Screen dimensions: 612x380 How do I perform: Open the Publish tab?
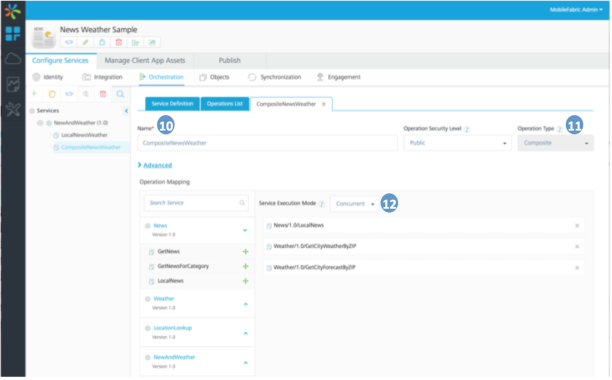[x=230, y=60]
